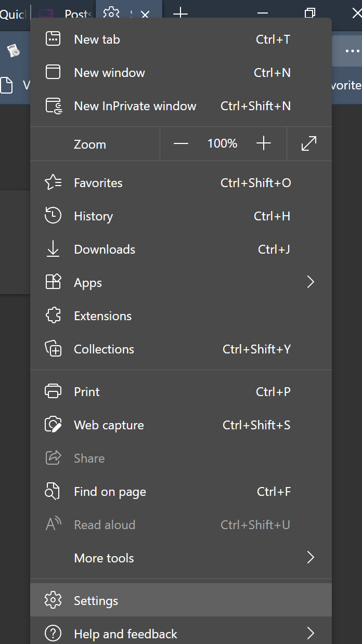This screenshot has width=362, height=644.
Task: Open a New InPrivate window
Action: [181, 106]
